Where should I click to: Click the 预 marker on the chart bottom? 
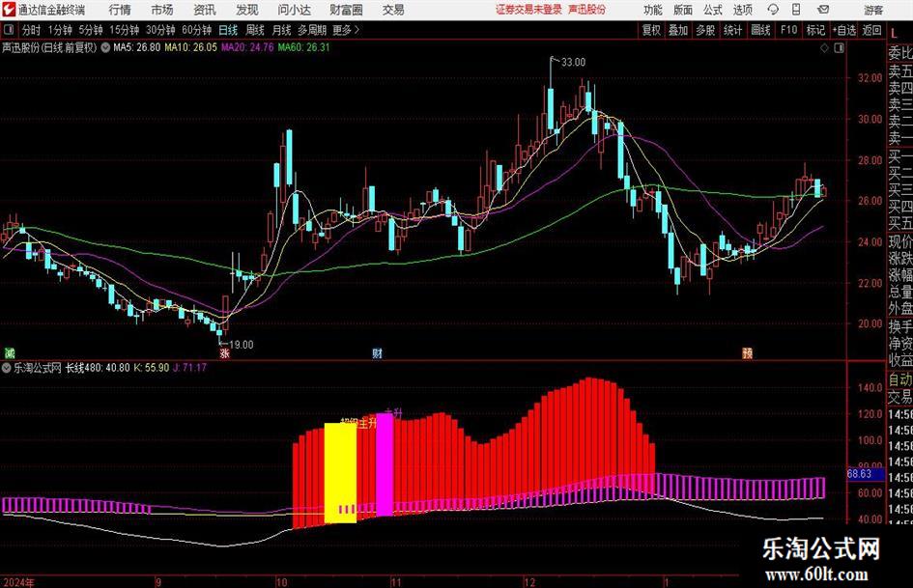748,352
